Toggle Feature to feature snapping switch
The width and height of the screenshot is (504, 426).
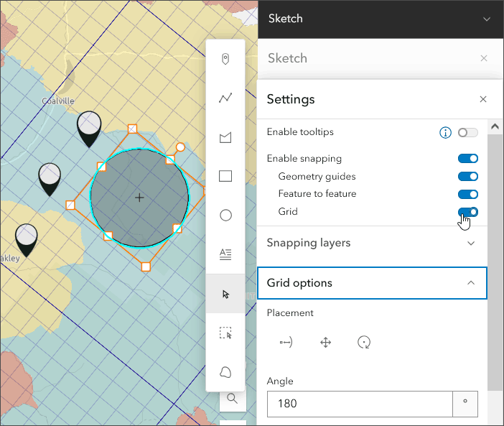[467, 194]
